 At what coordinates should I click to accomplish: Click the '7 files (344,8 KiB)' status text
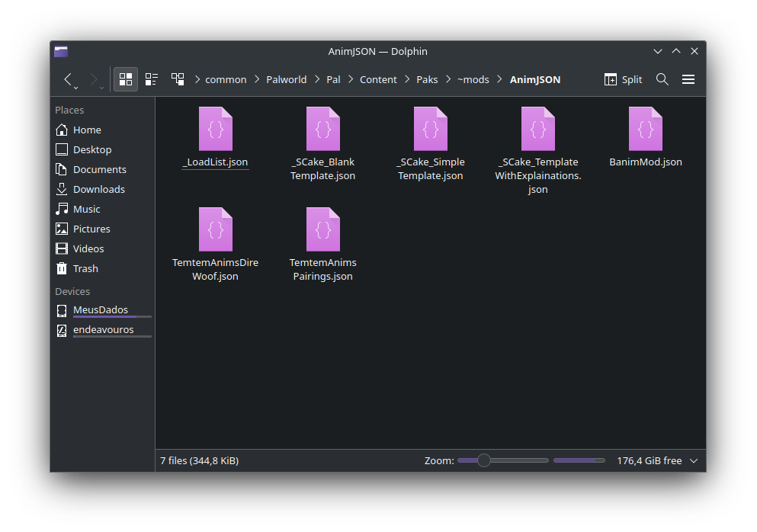click(200, 461)
